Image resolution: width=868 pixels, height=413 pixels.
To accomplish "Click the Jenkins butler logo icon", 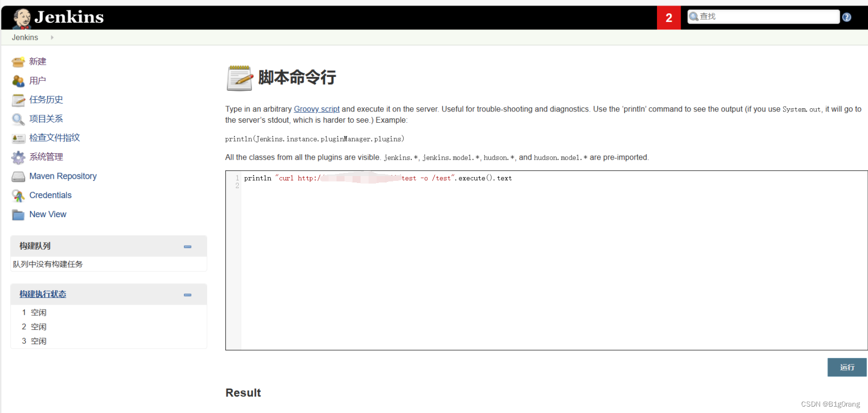I will (22, 19).
